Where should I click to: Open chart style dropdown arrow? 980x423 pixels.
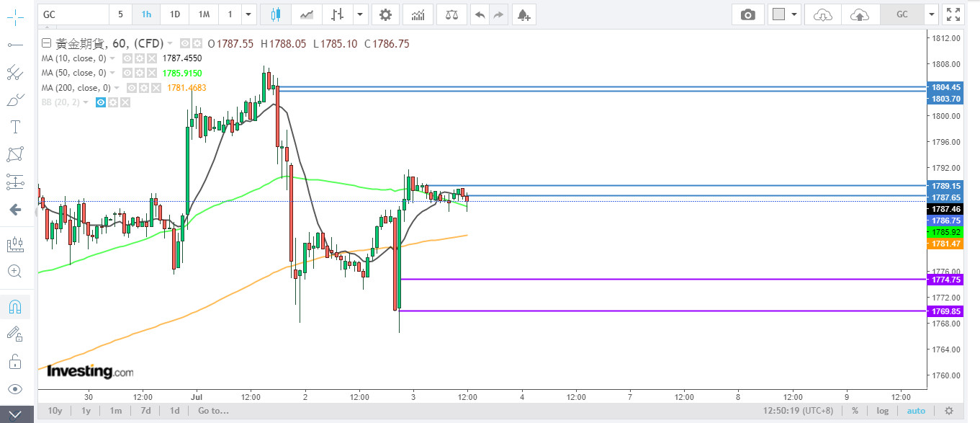360,14
